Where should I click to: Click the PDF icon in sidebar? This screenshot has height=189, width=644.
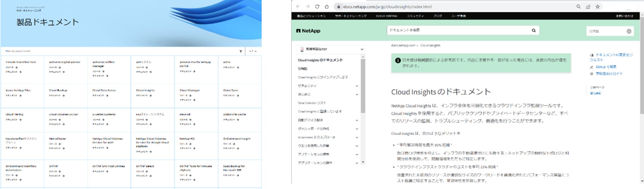[302, 49]
